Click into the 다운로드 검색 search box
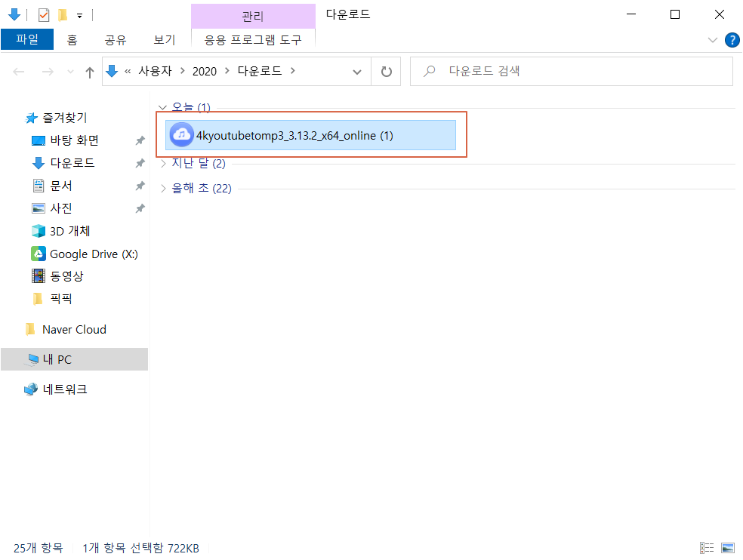The width and height of the screenshot is (743, 560). point(572,72)
